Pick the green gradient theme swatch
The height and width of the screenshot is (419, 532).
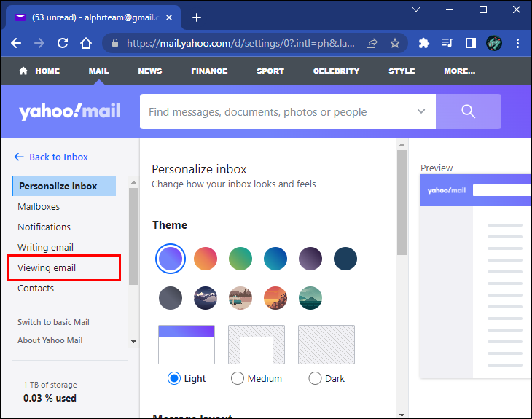[x=240, y=259]
